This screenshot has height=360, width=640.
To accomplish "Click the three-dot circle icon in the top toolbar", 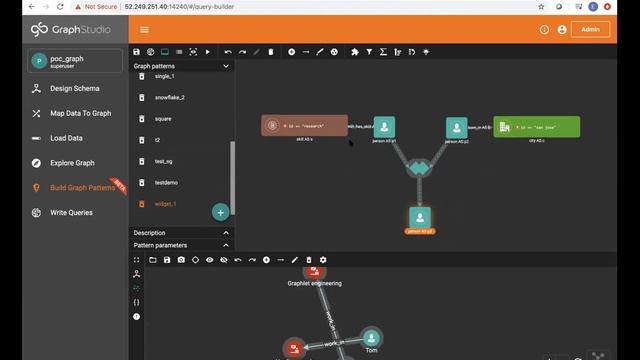I will 334,52.
